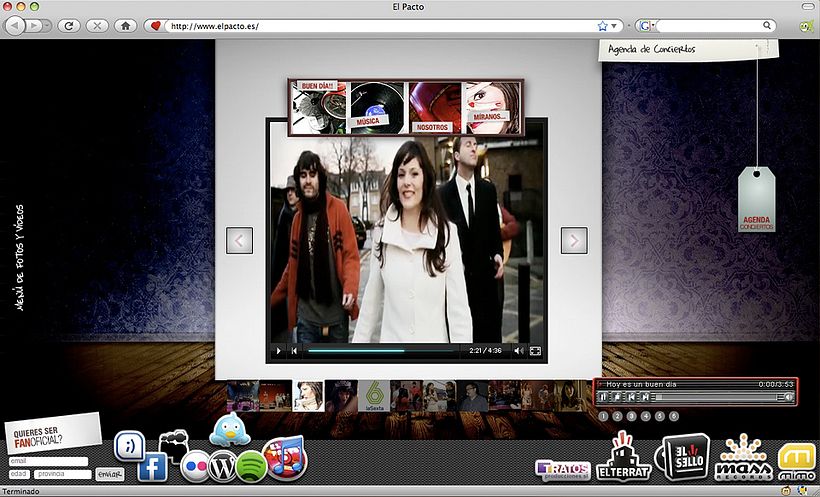Open the Míranos menu tile

493,107
